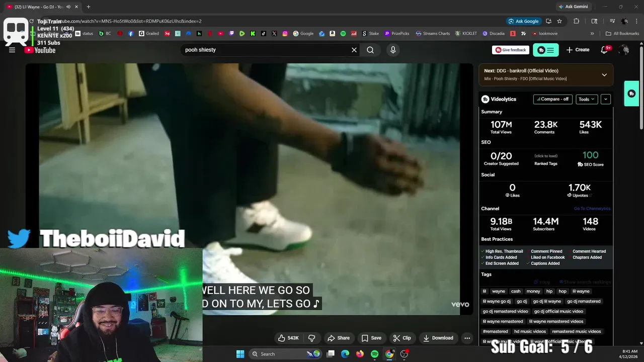This screenshot has height=362, width=644.
Task: Toggle Compare off button in Videolytics
Action: click(552, 99)
